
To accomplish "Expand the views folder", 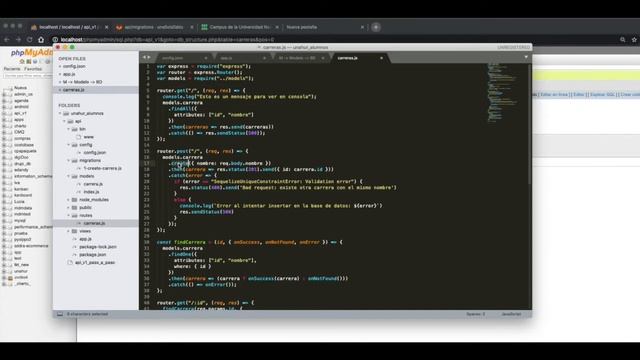I will tap(68, 231).
